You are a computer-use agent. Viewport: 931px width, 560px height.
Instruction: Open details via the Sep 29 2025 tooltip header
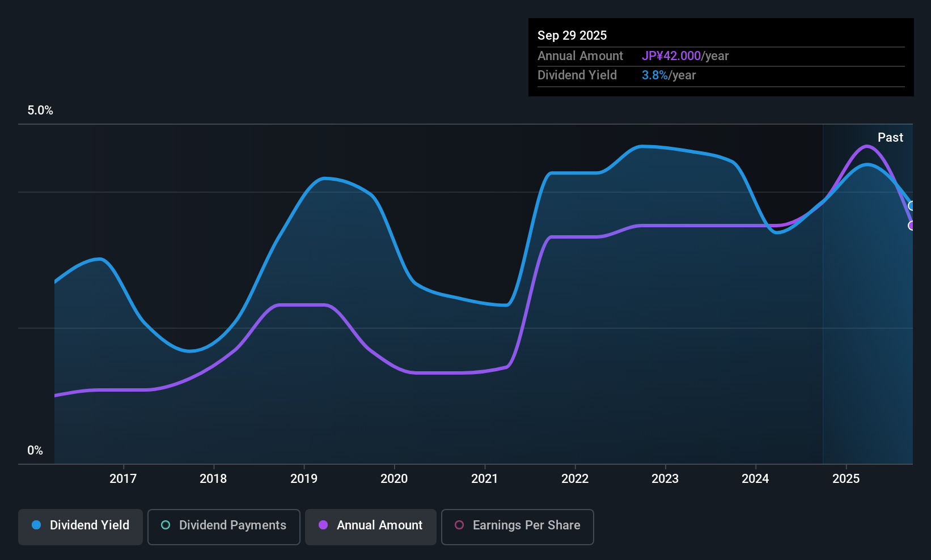tap(572, 35)
